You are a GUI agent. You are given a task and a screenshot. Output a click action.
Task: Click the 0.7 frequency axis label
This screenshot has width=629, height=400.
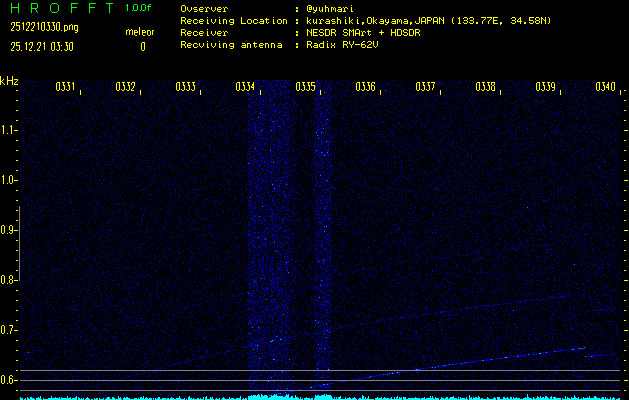(x=9, y=330)
